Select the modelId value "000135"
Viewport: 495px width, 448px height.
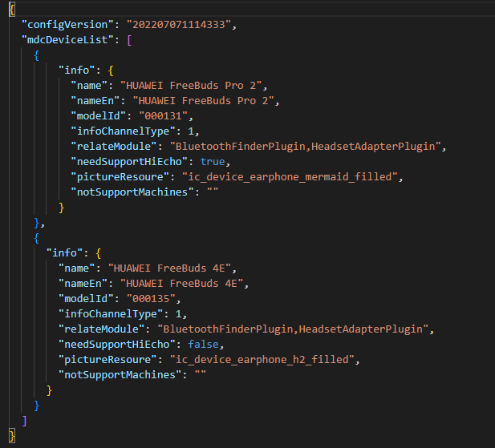pos(151,299)
